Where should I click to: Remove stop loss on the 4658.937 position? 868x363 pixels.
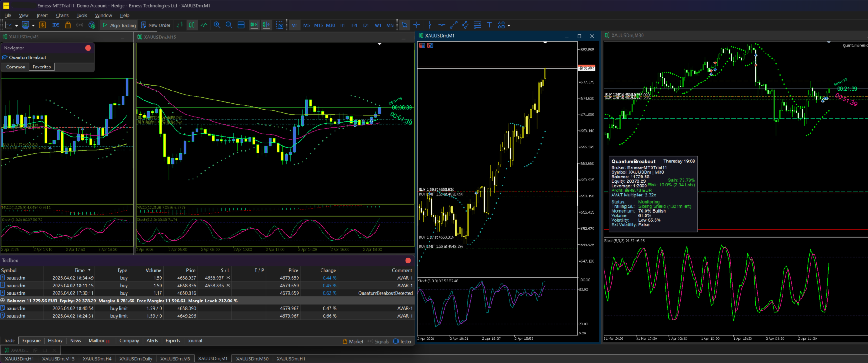pos(228,278)
